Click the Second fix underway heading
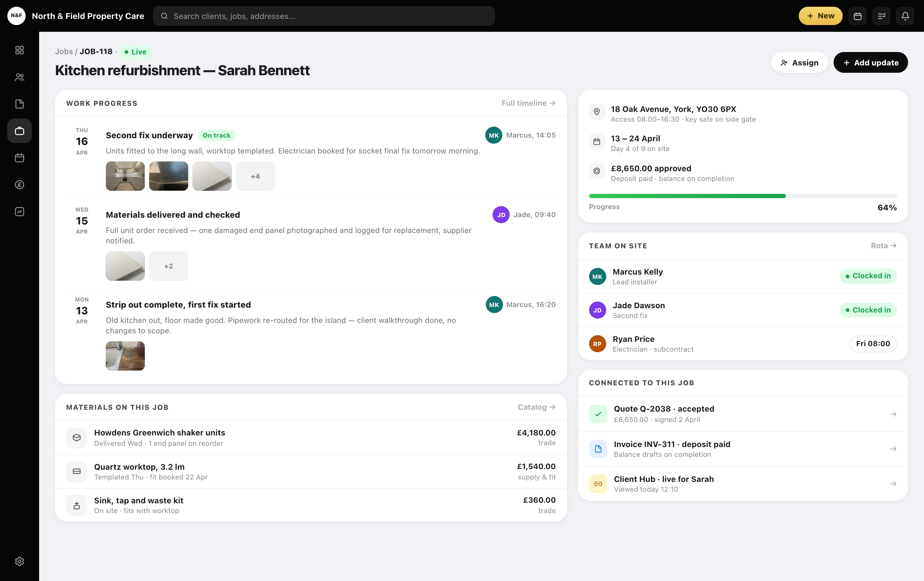924x581 pixels. pos(149,135)
